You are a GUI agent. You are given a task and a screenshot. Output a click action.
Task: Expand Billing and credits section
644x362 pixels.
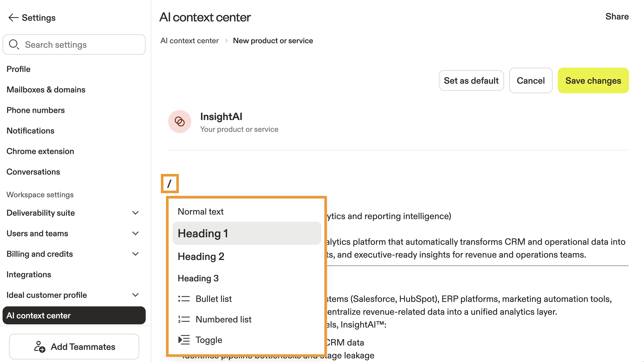click(x=135, y=254)
